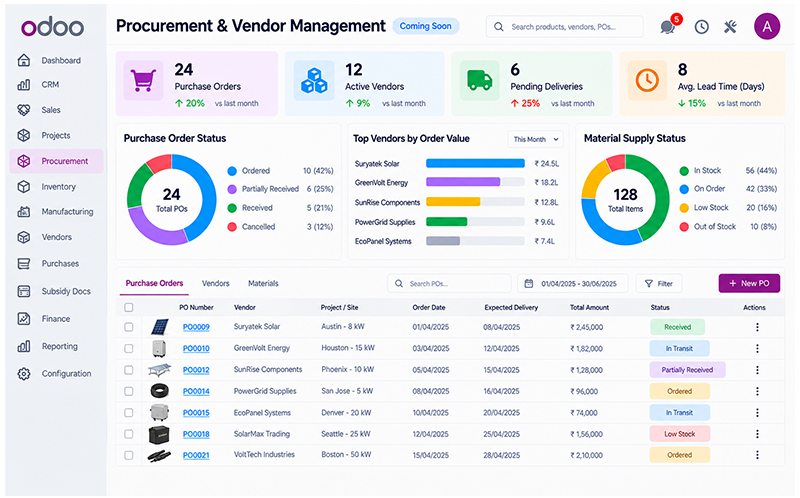
Task: Open actions menu for PO0015 row
Action: (757, 412)
